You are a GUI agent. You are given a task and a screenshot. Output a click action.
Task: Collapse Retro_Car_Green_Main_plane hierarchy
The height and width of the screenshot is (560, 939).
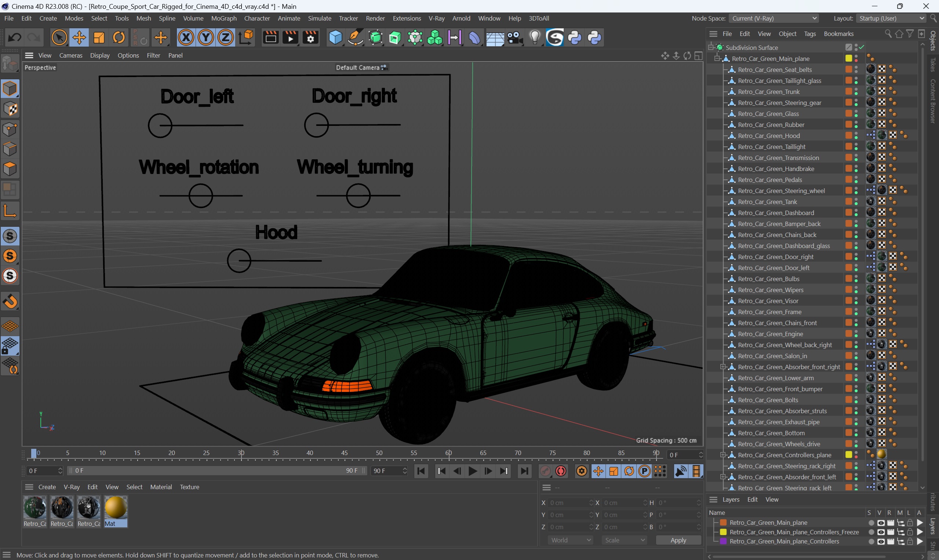click(x=717, y=58)
